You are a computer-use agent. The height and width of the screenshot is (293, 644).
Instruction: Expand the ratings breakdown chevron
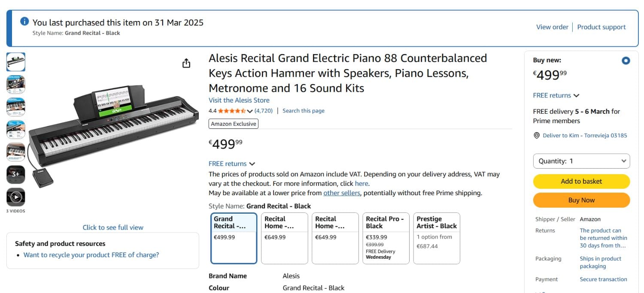click(x=249, y=111)
